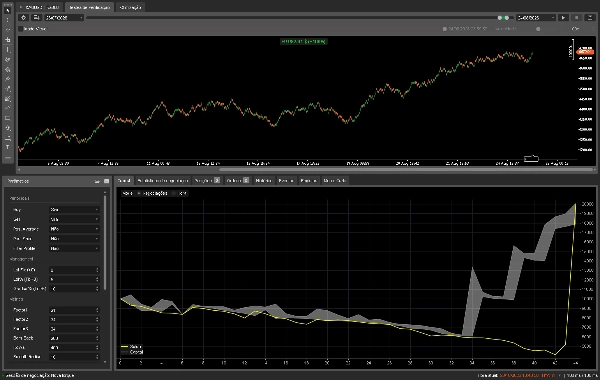Click the scroll-down arrow at Parameters panel bottom
Image resolution: width=600 pixels, height=380 pixels.
pyautogui.click(x=105, y=362)
